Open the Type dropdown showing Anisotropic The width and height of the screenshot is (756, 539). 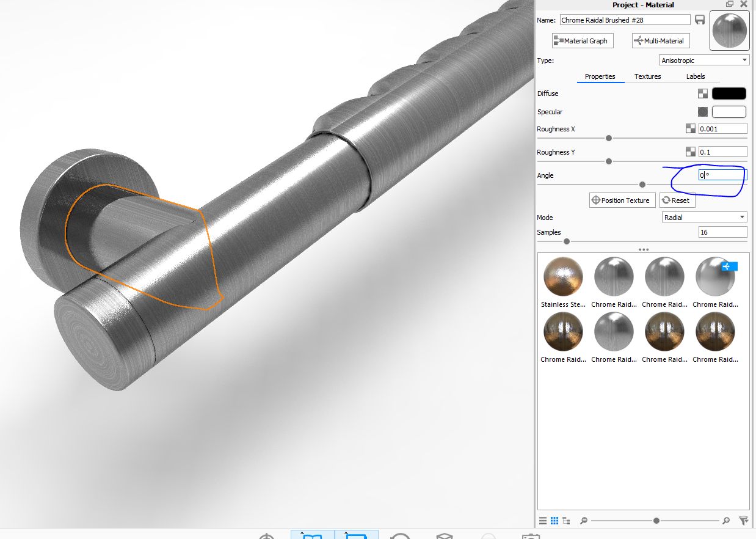(x=703, y=60)
